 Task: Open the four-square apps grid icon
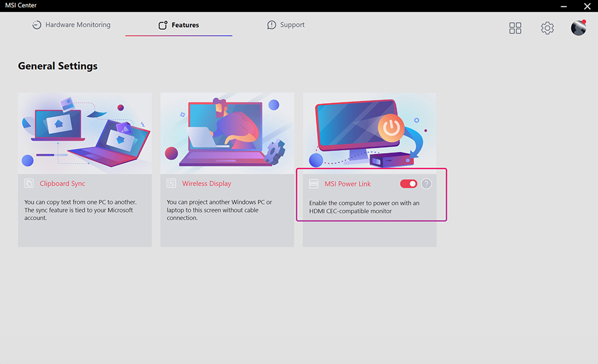point(515,28)
